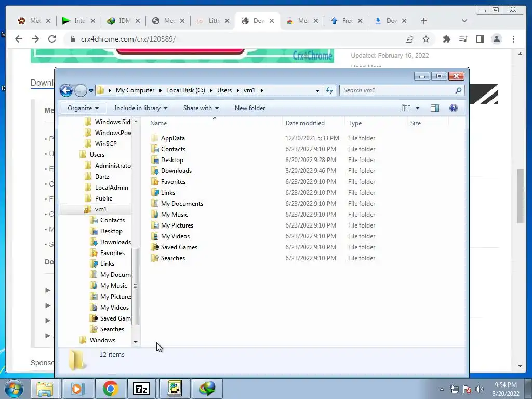This screenshot has width=532, height=399.
Task: Open the view options dropdown arrow
Action: (x=417, y=108)
